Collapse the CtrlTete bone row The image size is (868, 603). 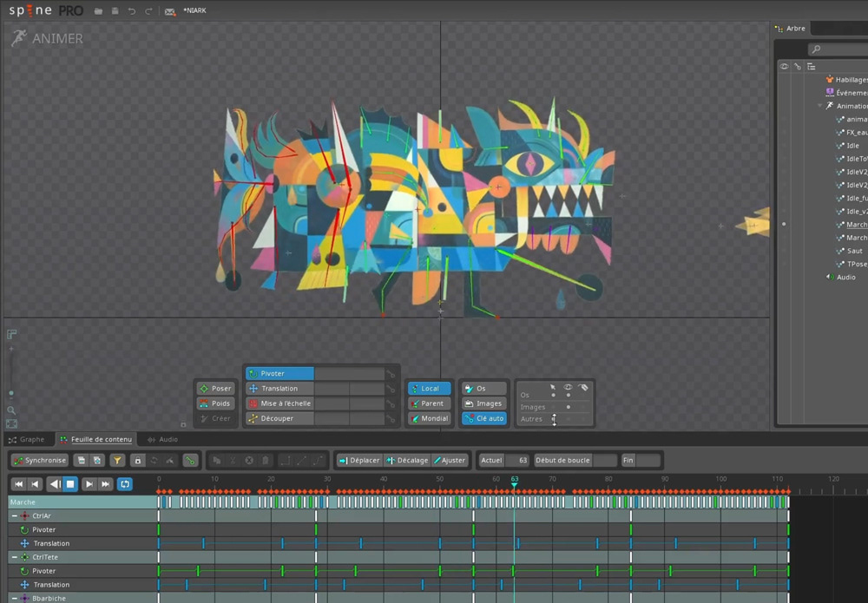point(15,557)
